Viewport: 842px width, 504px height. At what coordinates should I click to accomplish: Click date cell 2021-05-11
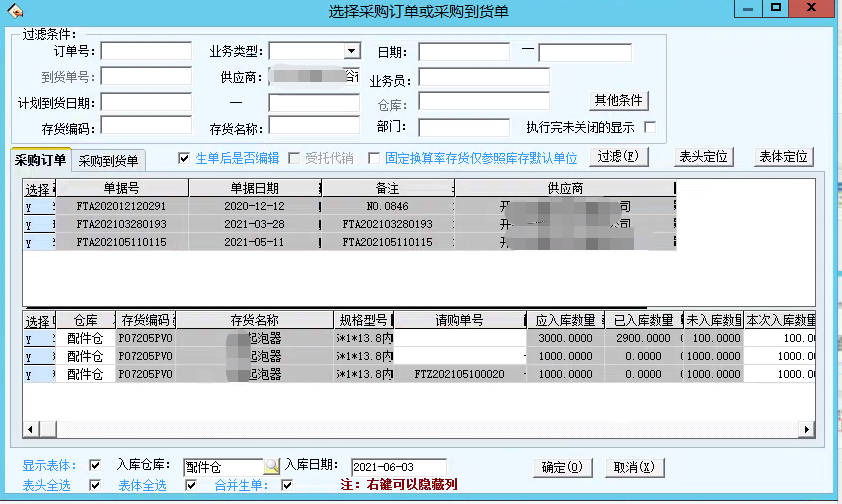(255, 242)
